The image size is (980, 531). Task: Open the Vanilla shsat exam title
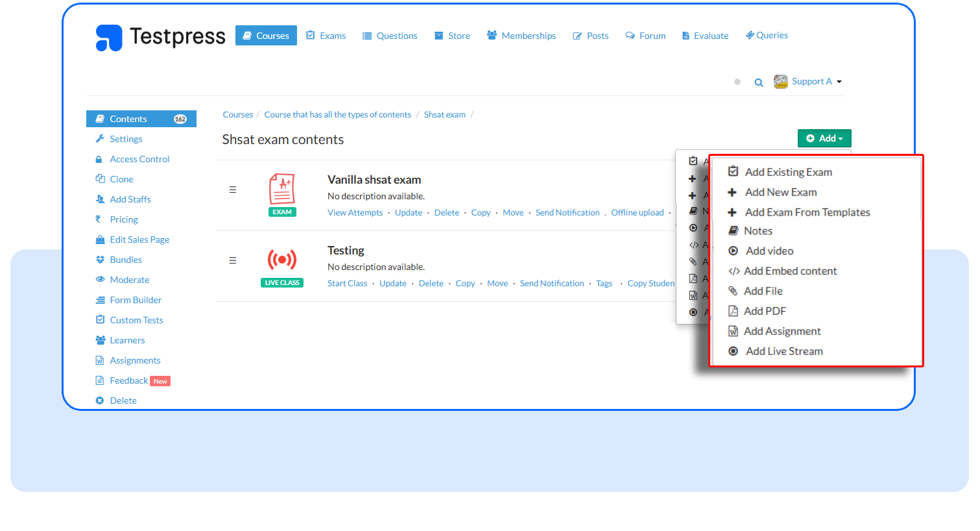click(x=374, y=180)
